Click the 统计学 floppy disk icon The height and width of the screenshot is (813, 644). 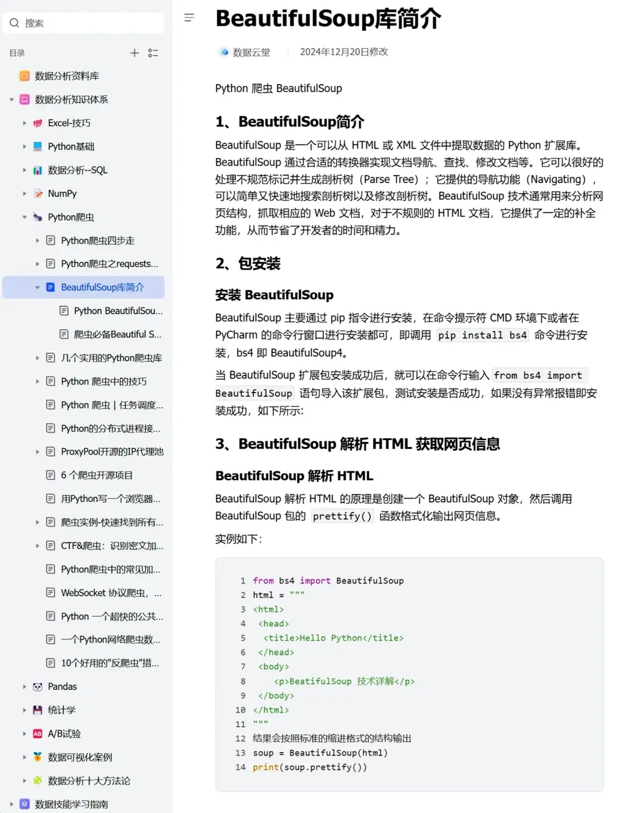pyautogui.click(x=38, y=710)
